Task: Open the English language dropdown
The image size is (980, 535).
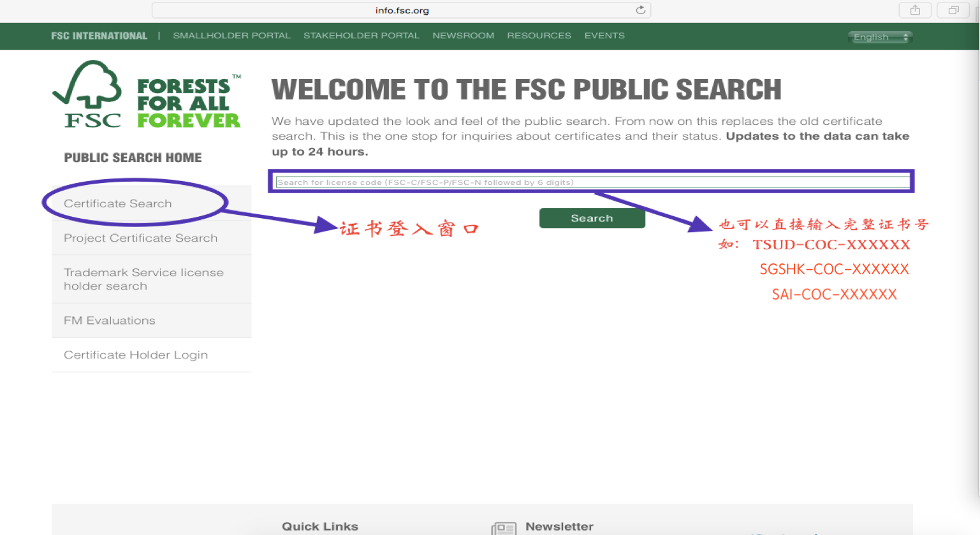Action: point(881,37)
